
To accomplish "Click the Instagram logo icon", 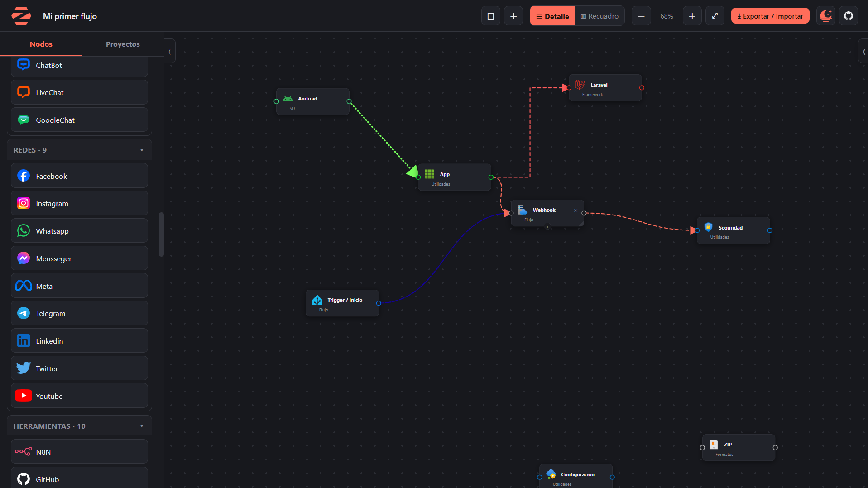I will click(x=24, y=203).
